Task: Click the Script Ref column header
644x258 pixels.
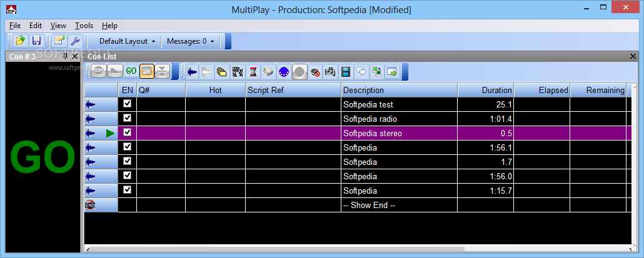Action: click(x=293, y=90)
